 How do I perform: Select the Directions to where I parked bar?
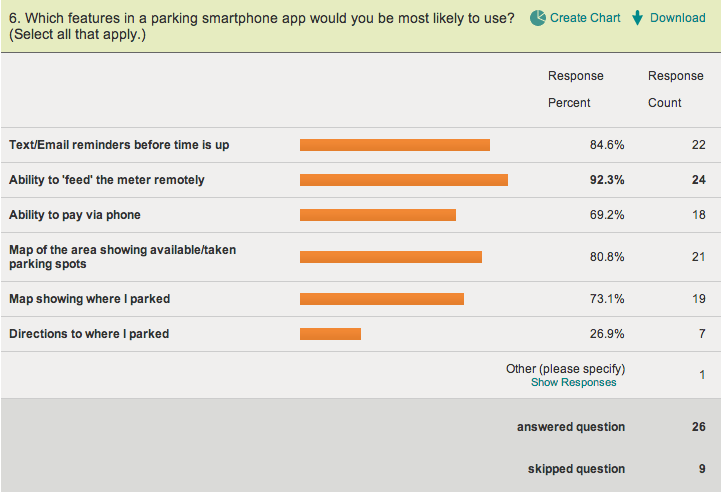330,334
